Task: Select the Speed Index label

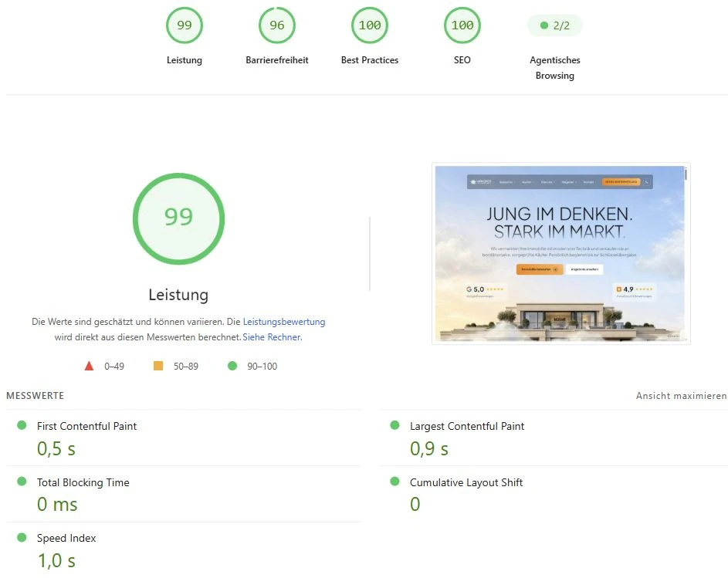Action: coord(66,538)
